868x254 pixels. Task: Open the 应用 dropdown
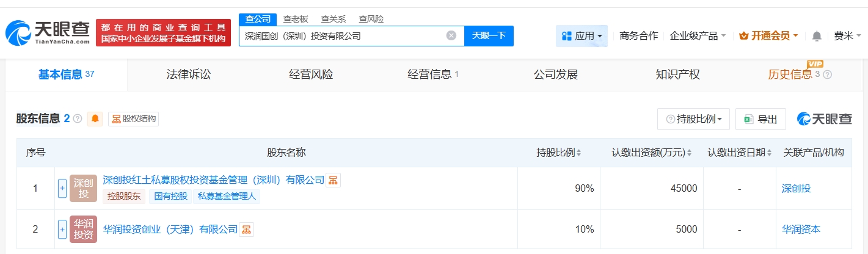pos(582,36)
